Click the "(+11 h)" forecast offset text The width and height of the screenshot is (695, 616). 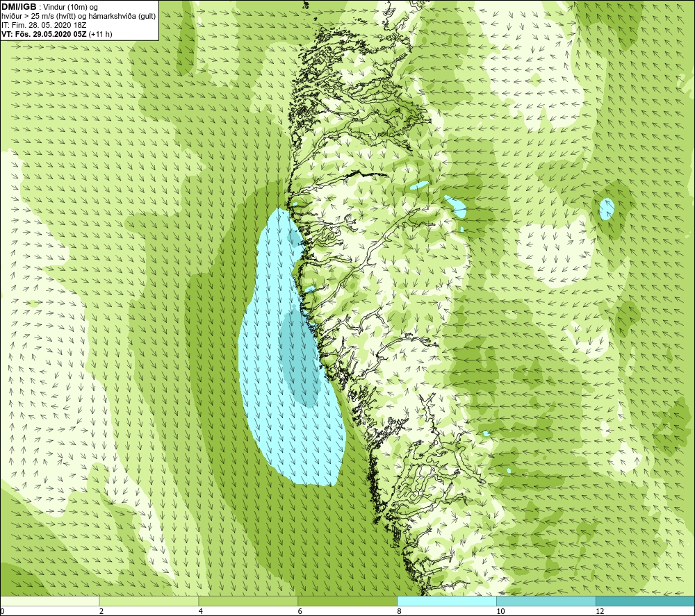[100, 34]
